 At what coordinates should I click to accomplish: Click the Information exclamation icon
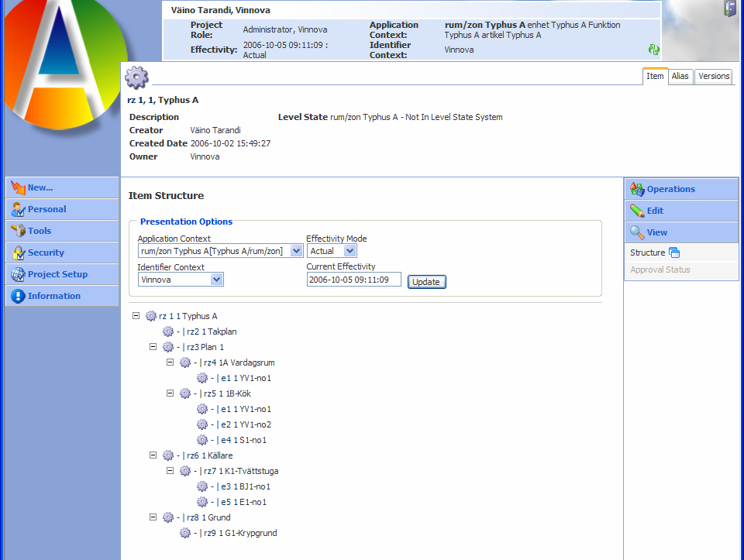18,296
